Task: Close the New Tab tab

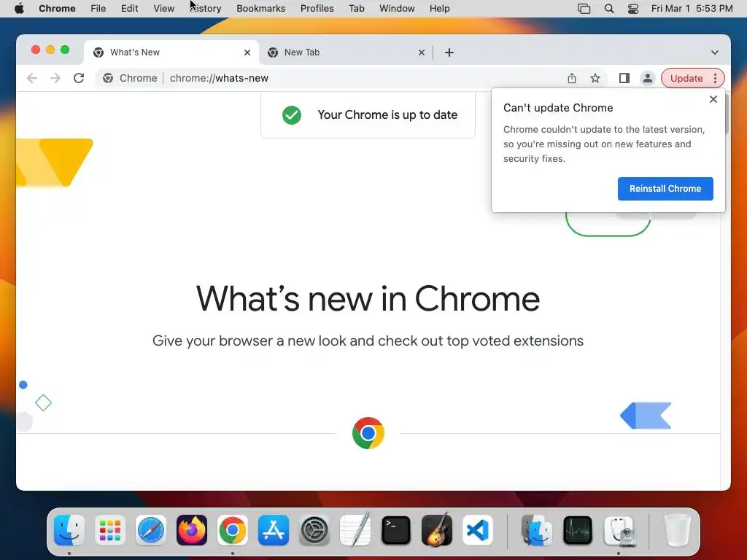Action: click(422, 52)
